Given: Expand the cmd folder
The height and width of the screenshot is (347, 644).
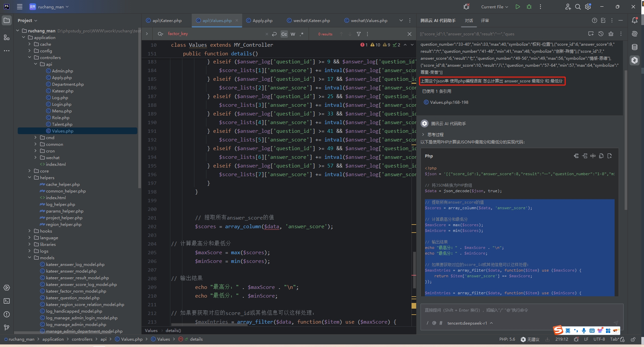Looking at the screenshot, I should [x=35, y=137].
